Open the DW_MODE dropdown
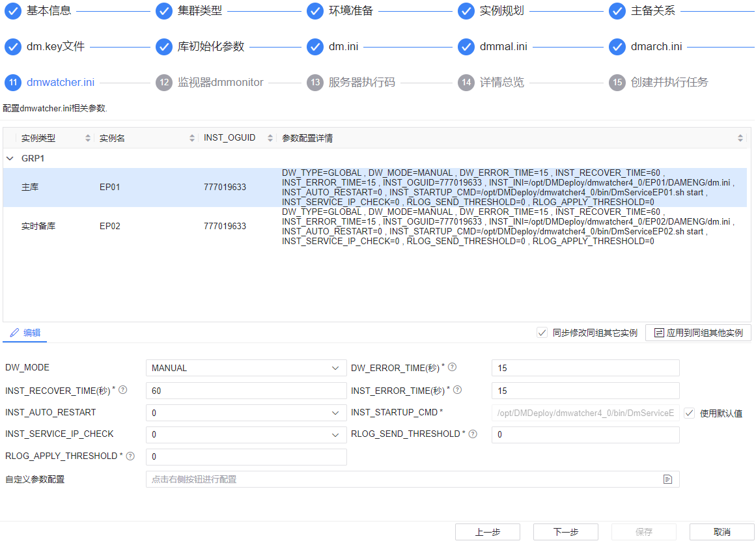Viewport: 756px width, 543px height. 246,368
